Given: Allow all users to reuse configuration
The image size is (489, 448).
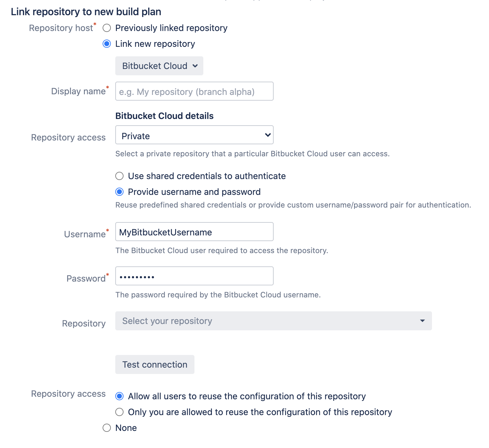Looking at the screenshot, I should coord(119,396).
